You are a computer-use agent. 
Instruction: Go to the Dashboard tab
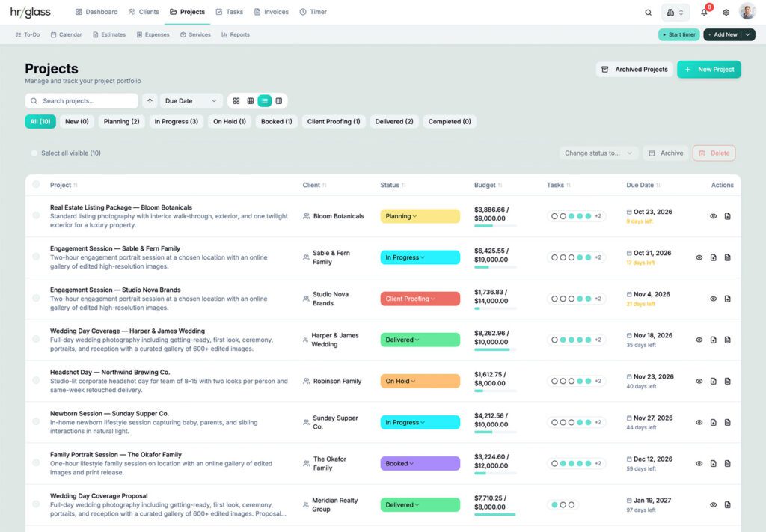(x=96, y=12)
